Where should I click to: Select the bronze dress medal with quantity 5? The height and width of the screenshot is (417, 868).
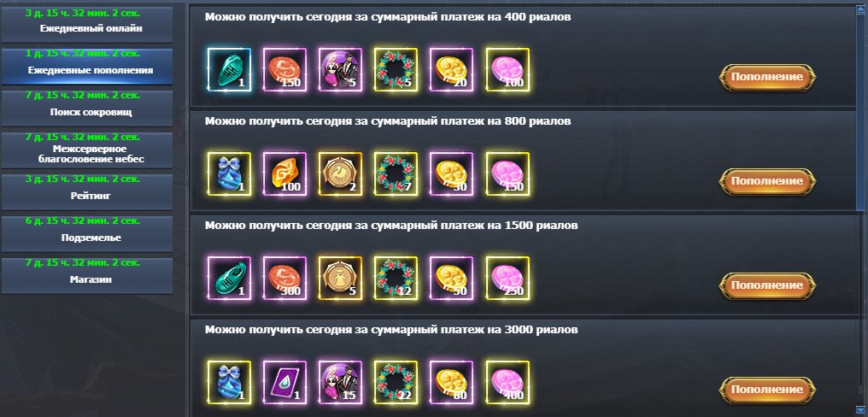pyautogui.click(x=340, y=278)
